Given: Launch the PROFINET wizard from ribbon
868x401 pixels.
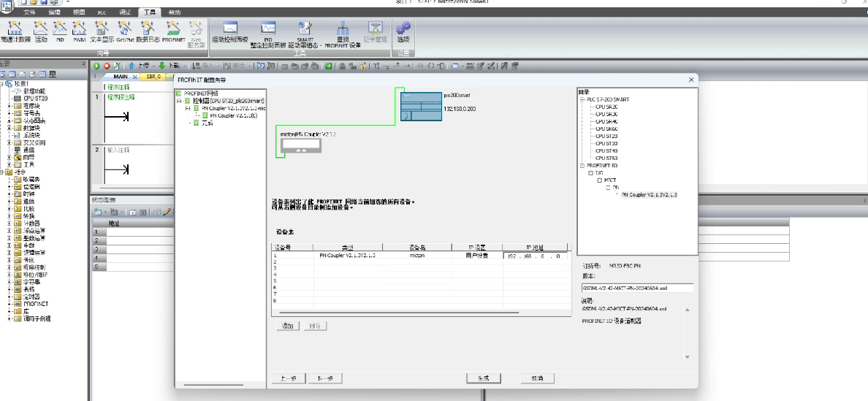Looking at the screenshot, I should pyautogui.click(x=173, y=31).
